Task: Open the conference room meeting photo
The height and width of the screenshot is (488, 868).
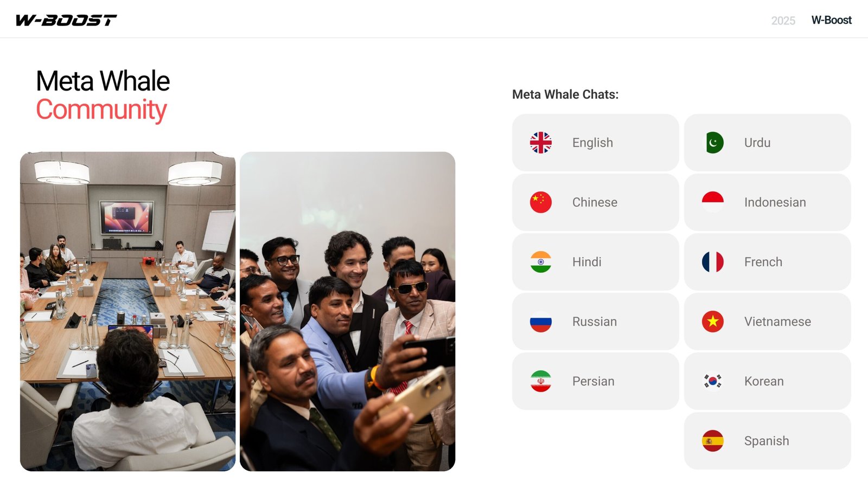Action: [127, 311]
